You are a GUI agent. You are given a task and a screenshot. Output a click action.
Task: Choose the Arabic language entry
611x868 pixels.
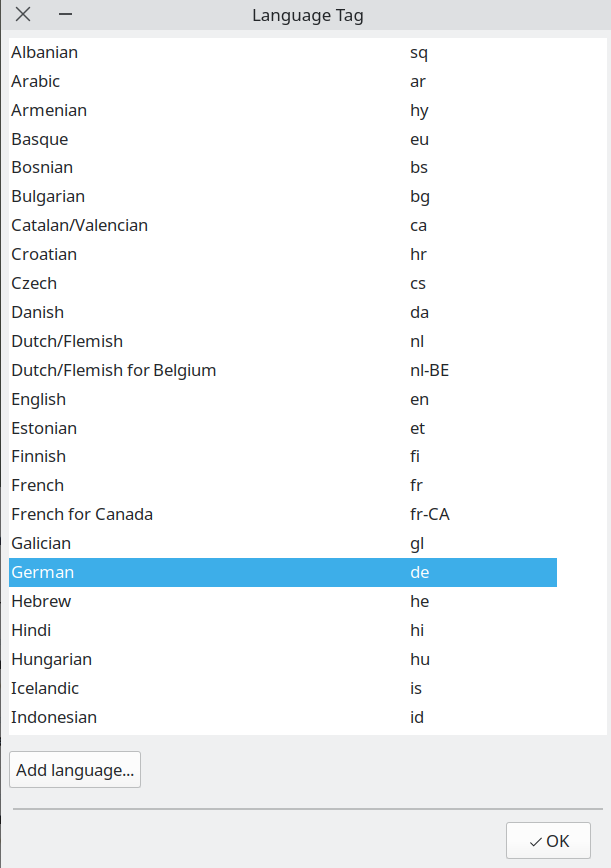tap(36, 81)
